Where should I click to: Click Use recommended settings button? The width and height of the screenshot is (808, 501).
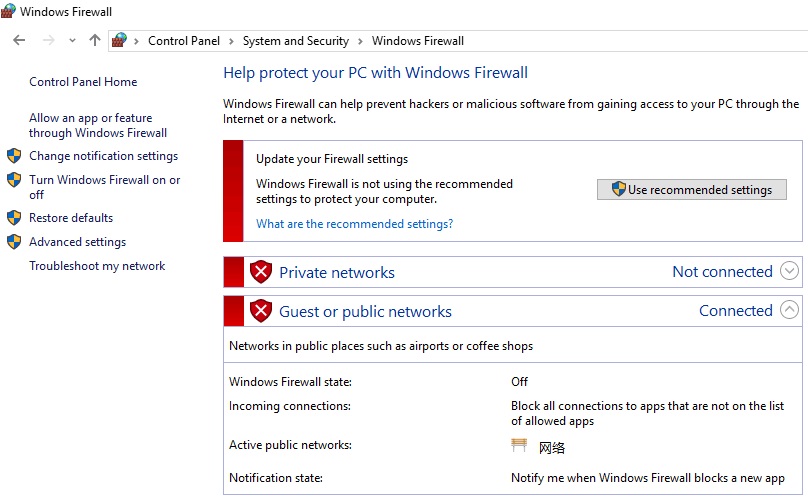[x=692, y=189]
